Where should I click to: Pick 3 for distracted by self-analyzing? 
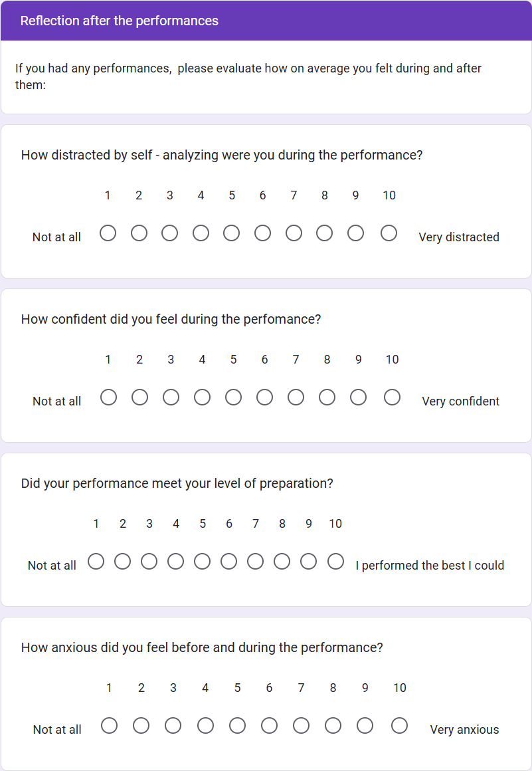170,233
